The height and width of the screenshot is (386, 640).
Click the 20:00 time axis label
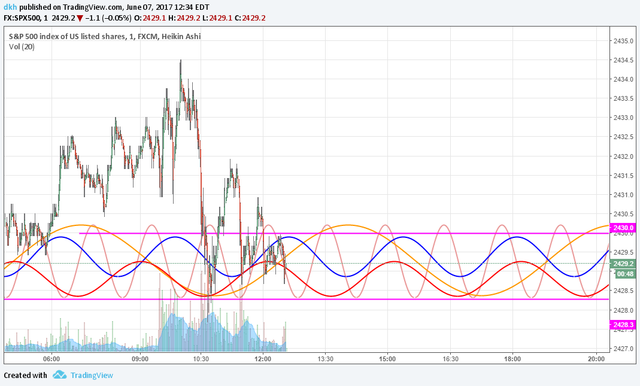(596, 359)
